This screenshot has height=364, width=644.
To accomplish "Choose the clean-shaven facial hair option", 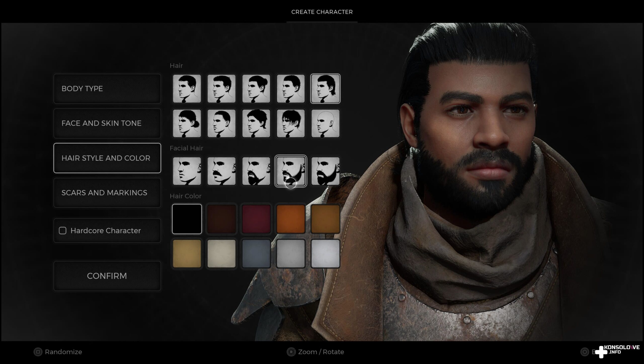I will pos(187,171).
